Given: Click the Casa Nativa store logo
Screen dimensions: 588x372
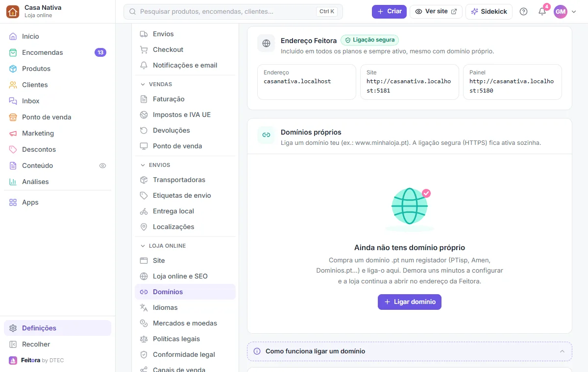Looking at the screenshot, I should 13,11.
